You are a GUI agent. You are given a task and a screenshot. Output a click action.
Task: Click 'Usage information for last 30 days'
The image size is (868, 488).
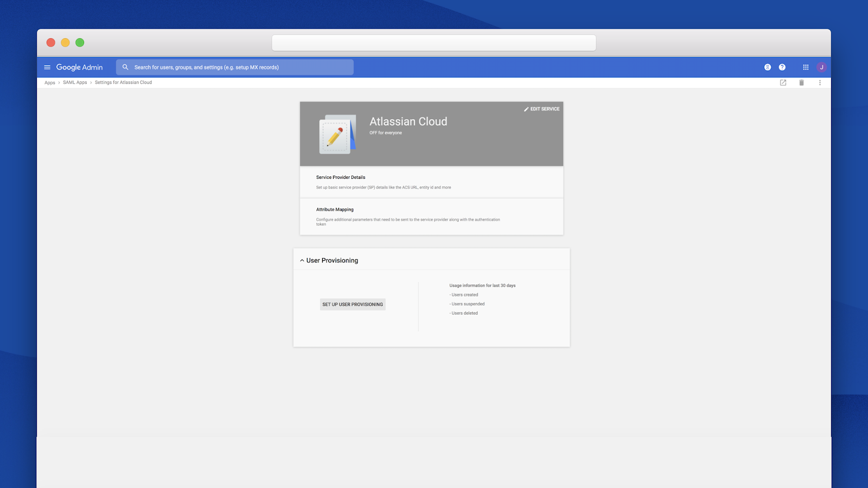[x=482, y=286]
